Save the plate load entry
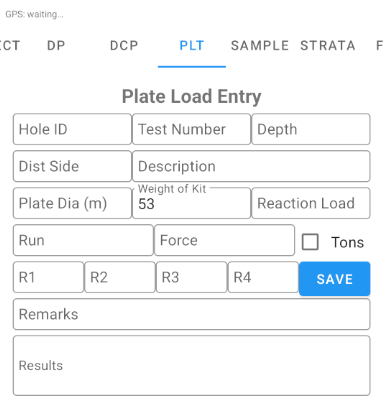The height and width of the screenshot is (406, 383). [x=334, y=279]
